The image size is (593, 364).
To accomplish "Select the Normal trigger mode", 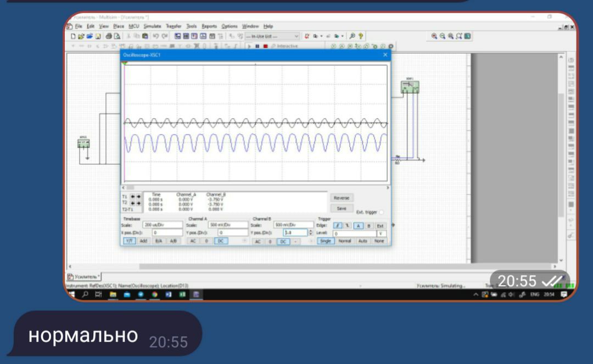I will [x=344, y=241].
